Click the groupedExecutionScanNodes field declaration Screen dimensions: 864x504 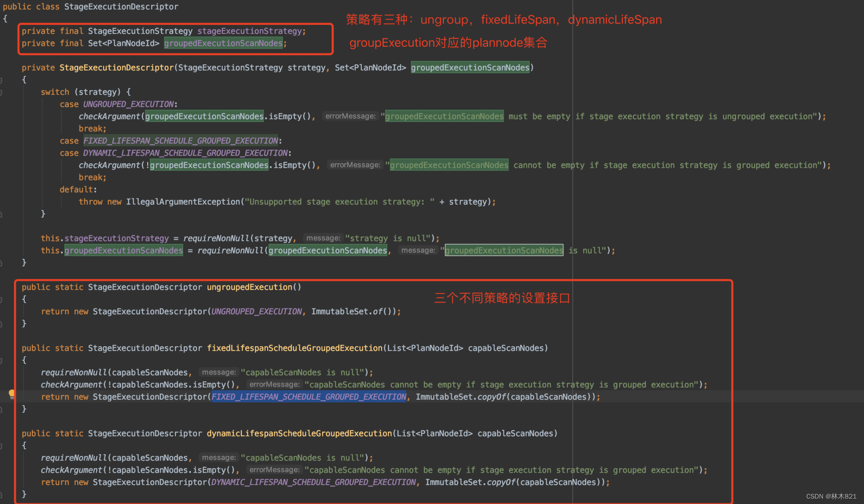223,43
